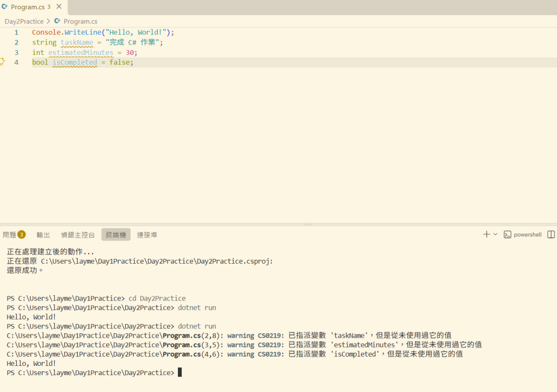557x392 pixels.
Task: Click the plus icon to add a new terminal
Action: pos(486,234)
